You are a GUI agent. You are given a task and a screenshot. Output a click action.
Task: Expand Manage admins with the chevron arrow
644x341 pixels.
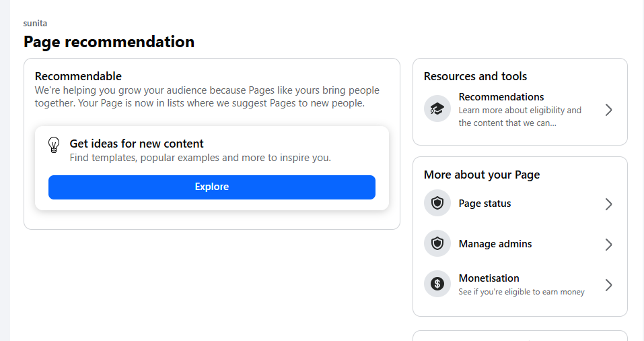click(x=608, y=245)
